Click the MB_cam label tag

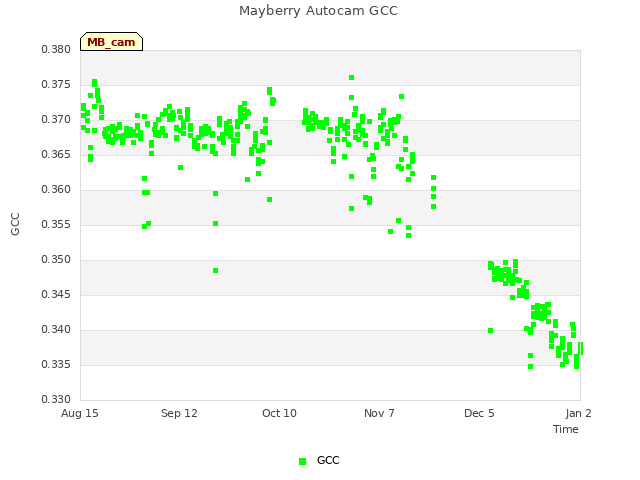tap(111, 42)
